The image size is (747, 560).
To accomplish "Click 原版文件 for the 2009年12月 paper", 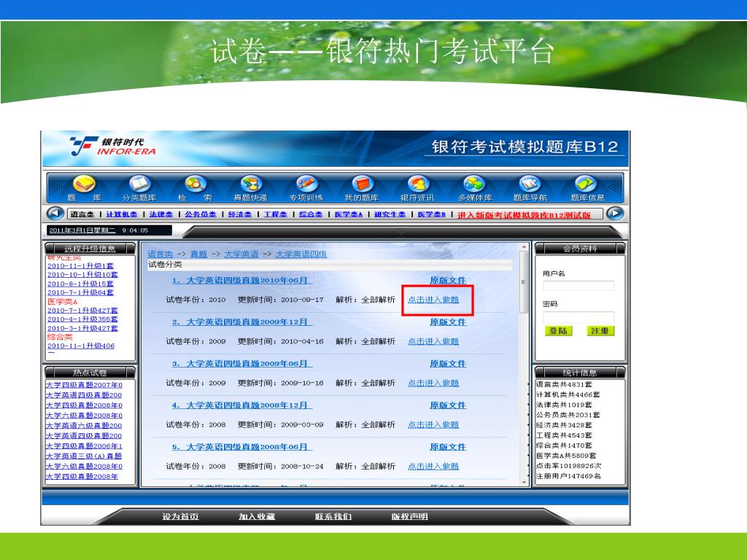I will tap(448, 322).
